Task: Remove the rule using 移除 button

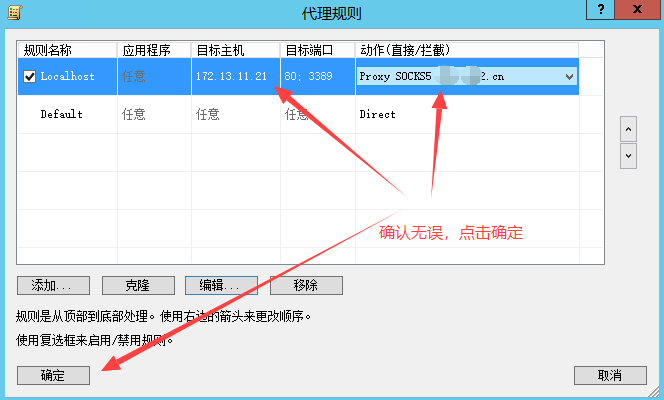Action: pyautogui.click(x=306, y=285)
